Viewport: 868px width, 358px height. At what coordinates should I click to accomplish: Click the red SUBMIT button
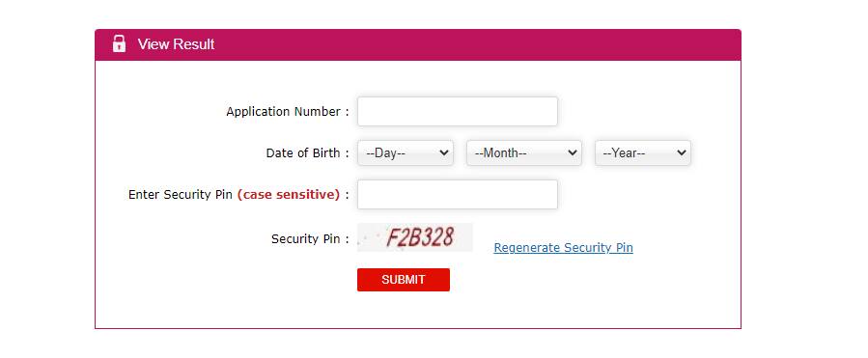click(x=403, y=280)
